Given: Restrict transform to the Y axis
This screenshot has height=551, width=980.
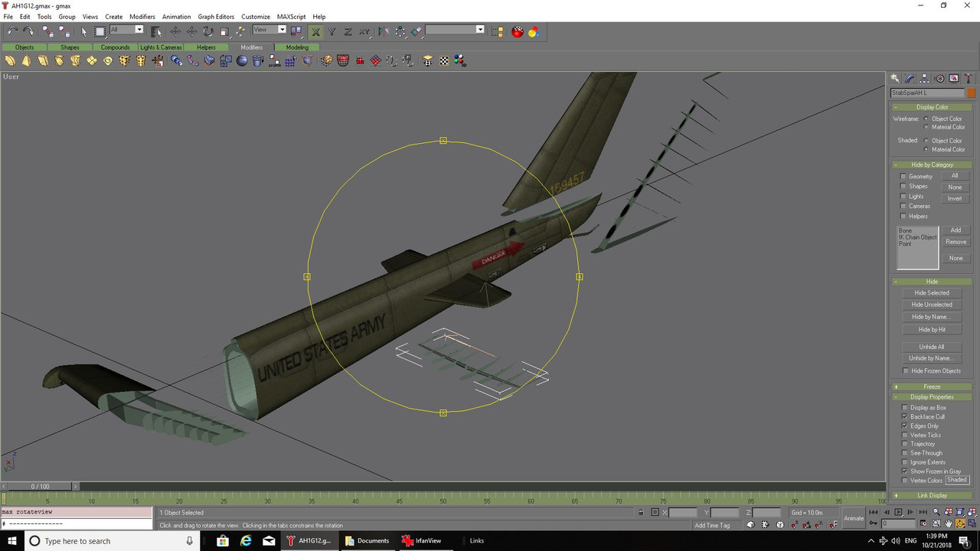Looking at the screenshot, I should coord(332,31).
